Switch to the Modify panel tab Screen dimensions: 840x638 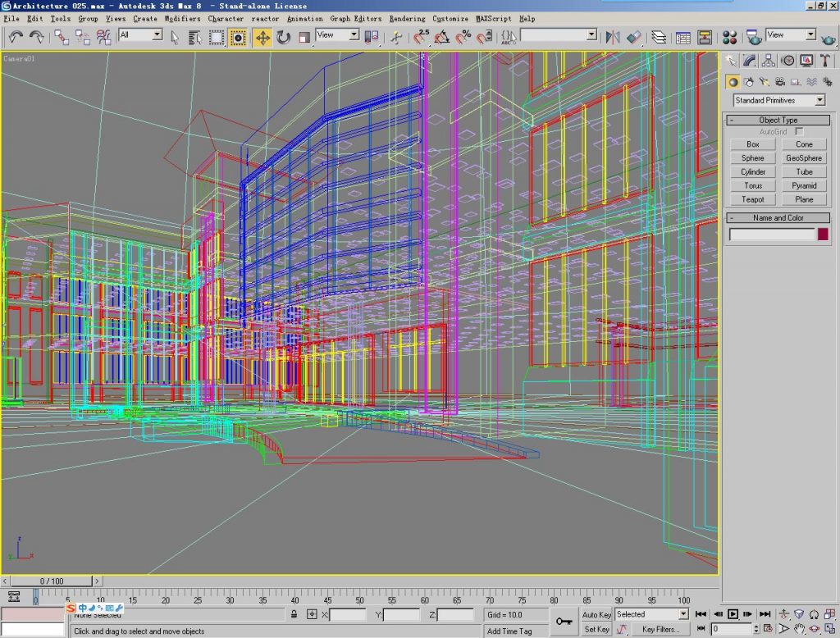pyautogui.click(x=749, y=61)
